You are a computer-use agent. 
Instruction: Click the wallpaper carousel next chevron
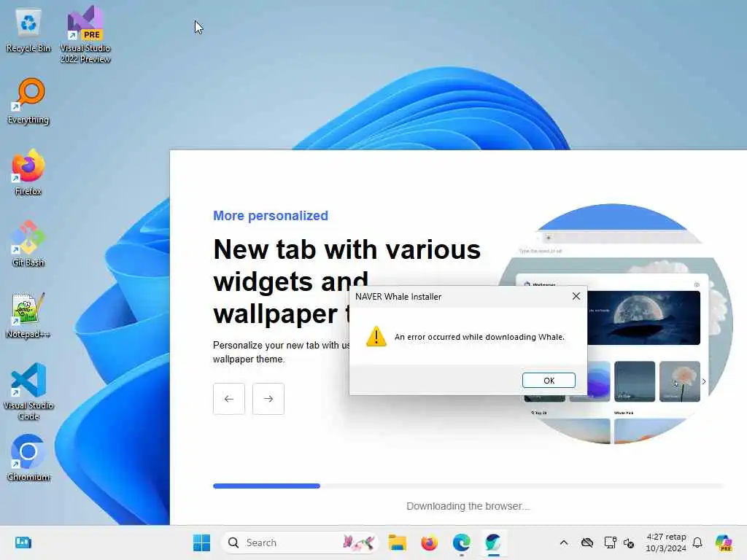(704, 381)
